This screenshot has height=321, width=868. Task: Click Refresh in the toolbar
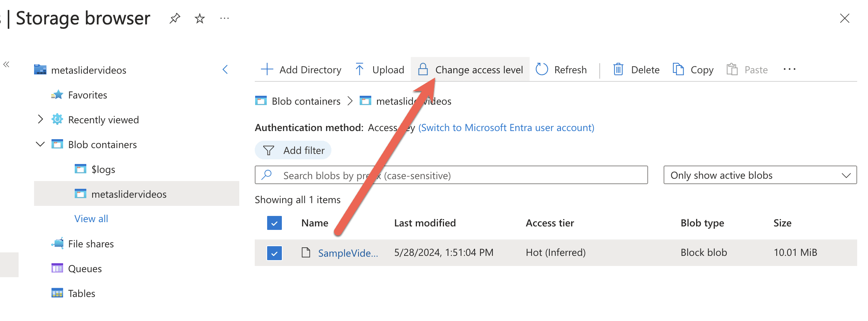click(x=561, y=69)
